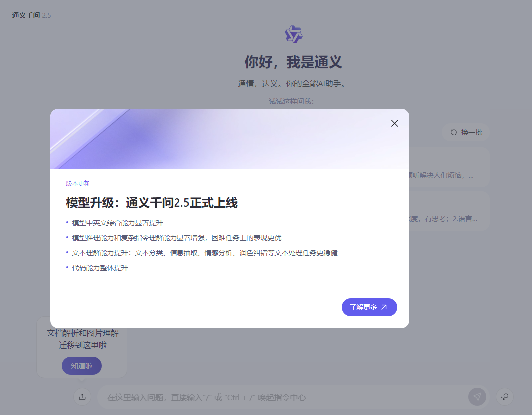Dismiss the tip with 知道啦 button
Image resolution: width=532 pixels, height=415 pixels.
[81, 366]
